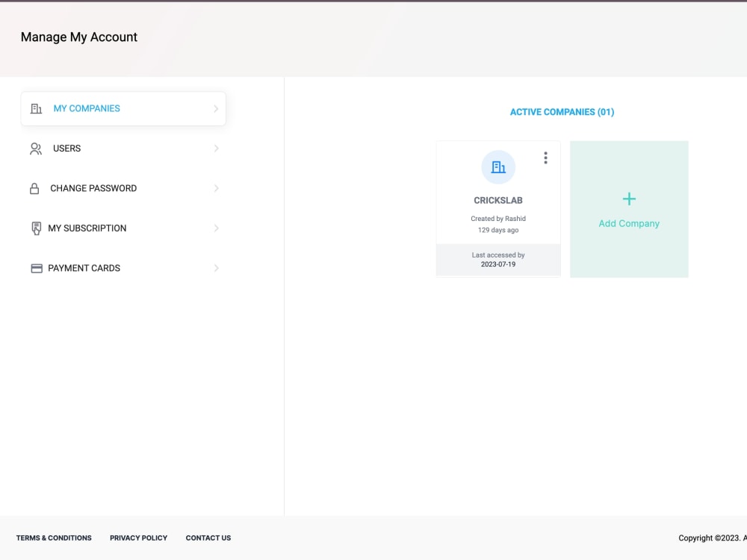This screenshot has height=560, width=747.
Task: Click the 'Created by Rashid' text
Action: [x=498, y=219]
